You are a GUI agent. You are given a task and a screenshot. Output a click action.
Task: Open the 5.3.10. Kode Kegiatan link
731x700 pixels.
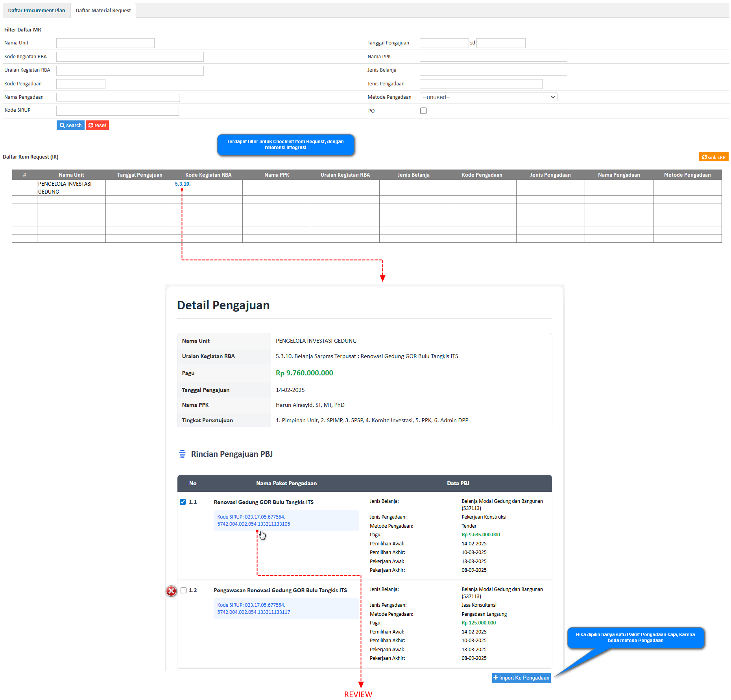(x=183, y=184)
